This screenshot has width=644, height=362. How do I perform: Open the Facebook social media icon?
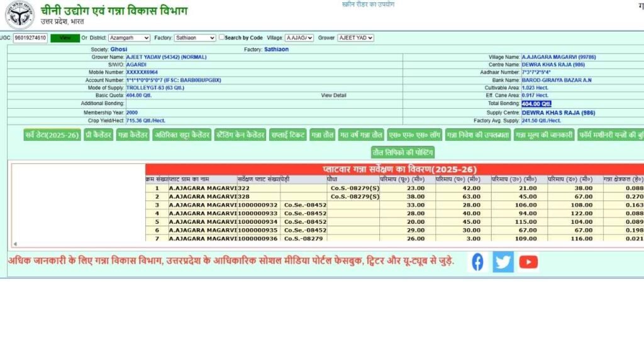click(477, 262)
